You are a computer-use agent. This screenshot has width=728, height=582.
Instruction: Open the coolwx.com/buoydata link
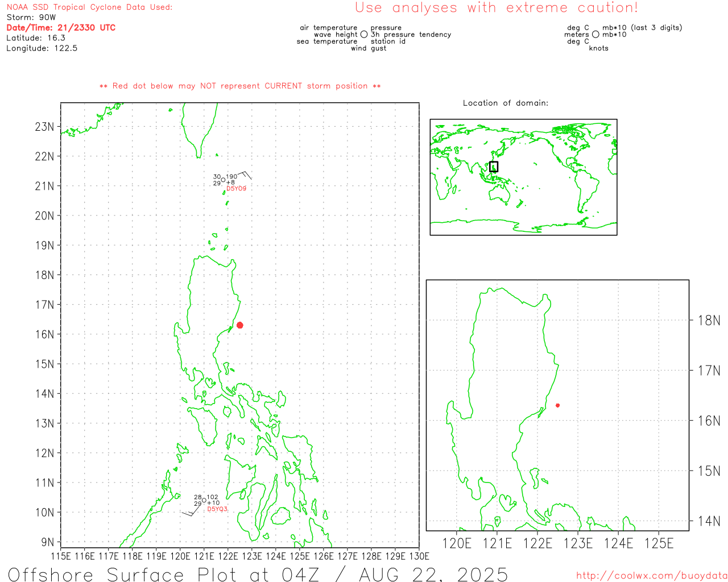click(x=652, y=576)
